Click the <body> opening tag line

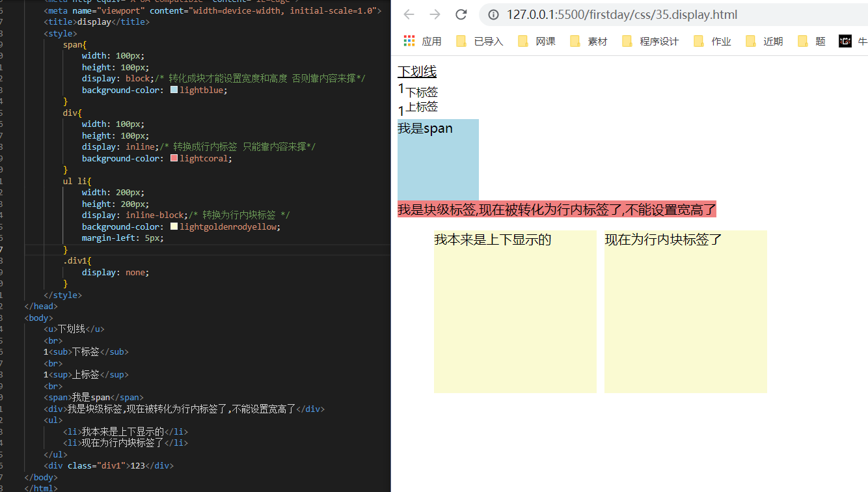coord(38,318)
